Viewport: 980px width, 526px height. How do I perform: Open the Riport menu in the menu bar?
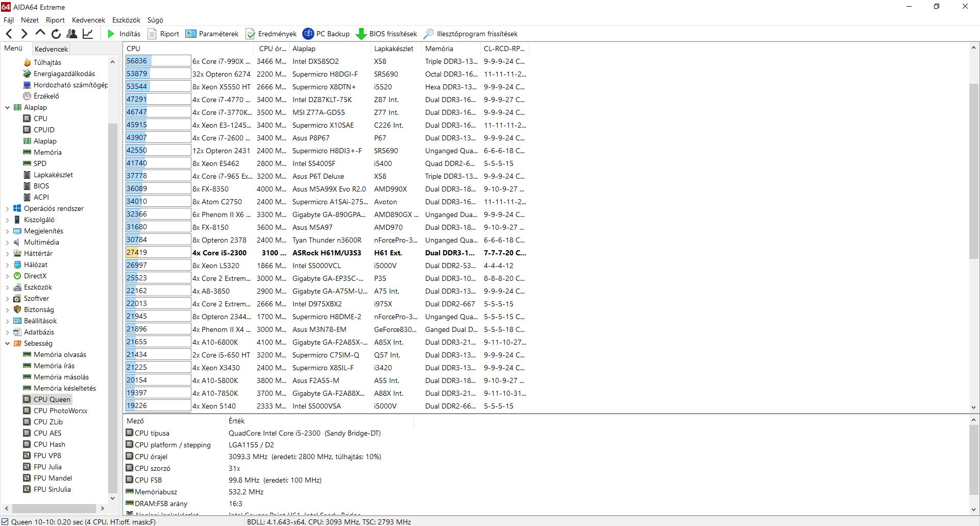55,20
